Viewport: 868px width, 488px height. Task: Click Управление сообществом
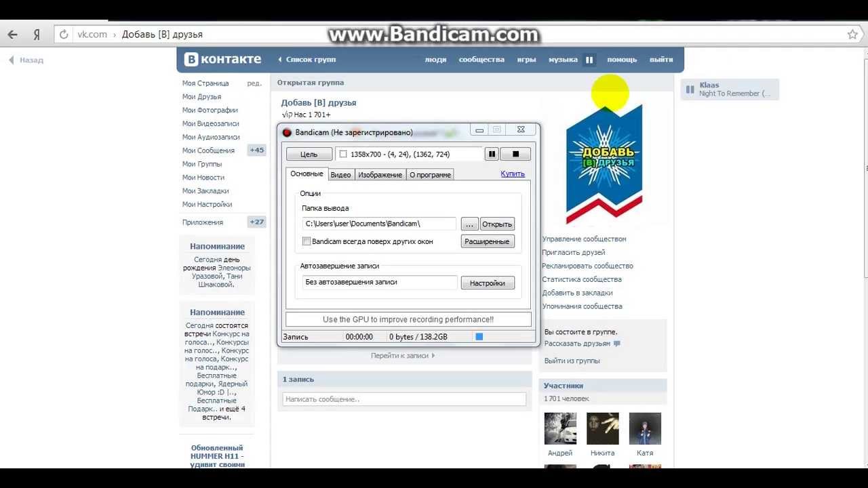click(x=584, y=239)
